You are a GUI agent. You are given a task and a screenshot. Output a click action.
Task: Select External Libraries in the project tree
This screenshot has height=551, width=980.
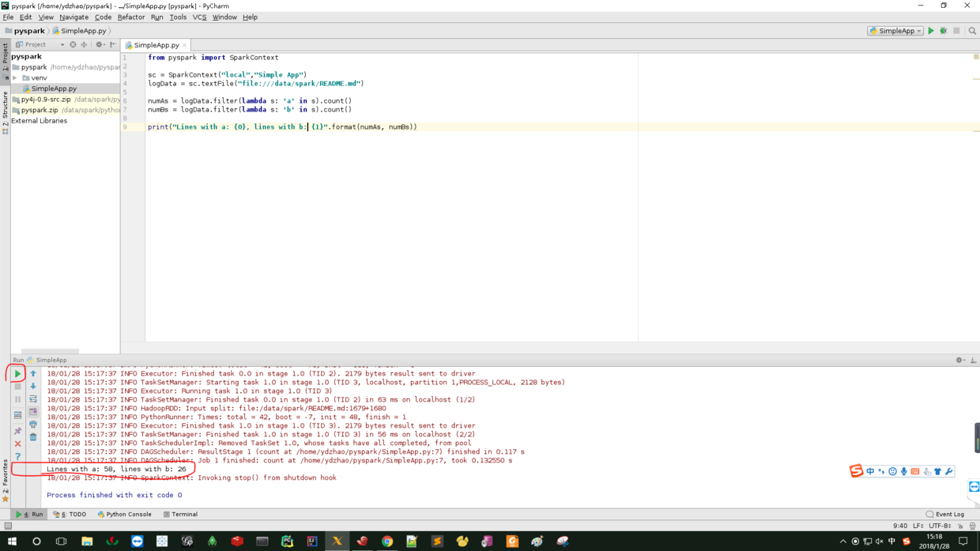coord(40,121)
